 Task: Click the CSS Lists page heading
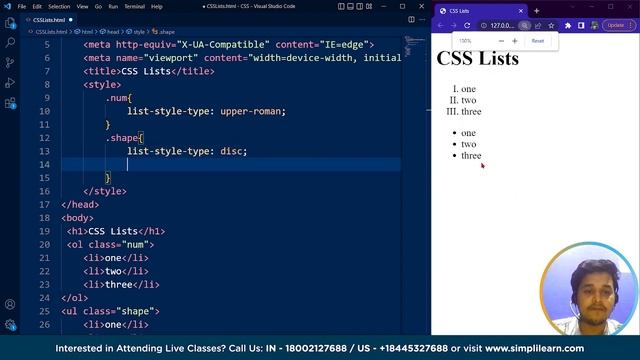coord(478,58)
